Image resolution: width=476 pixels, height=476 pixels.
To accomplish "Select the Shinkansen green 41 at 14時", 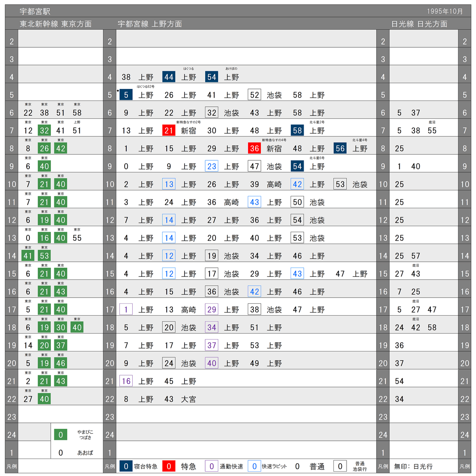I will coord(28,256).
